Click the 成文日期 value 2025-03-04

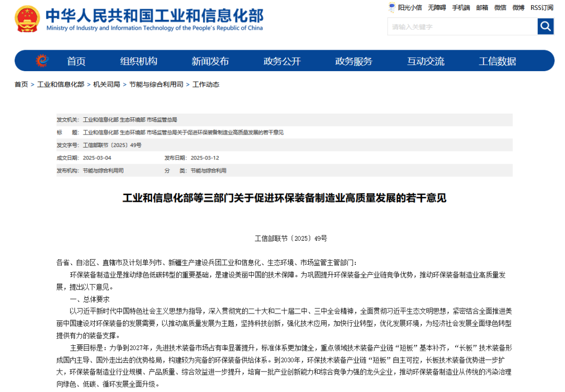point(97,158)
